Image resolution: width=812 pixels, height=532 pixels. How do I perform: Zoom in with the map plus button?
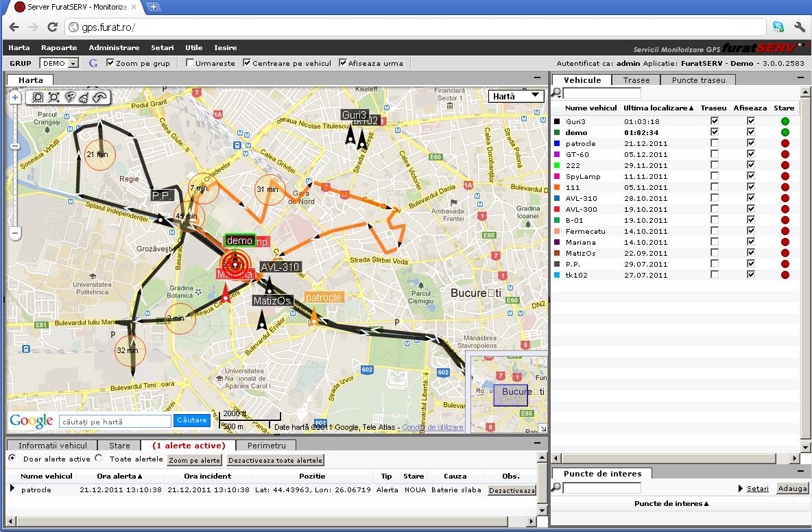pyautogui.click(x=15, y=97)
